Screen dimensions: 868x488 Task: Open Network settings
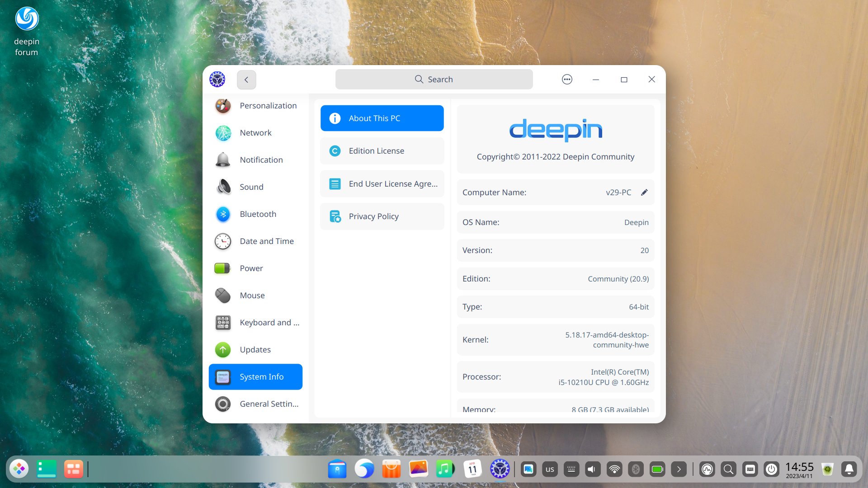tap(255, 132)
